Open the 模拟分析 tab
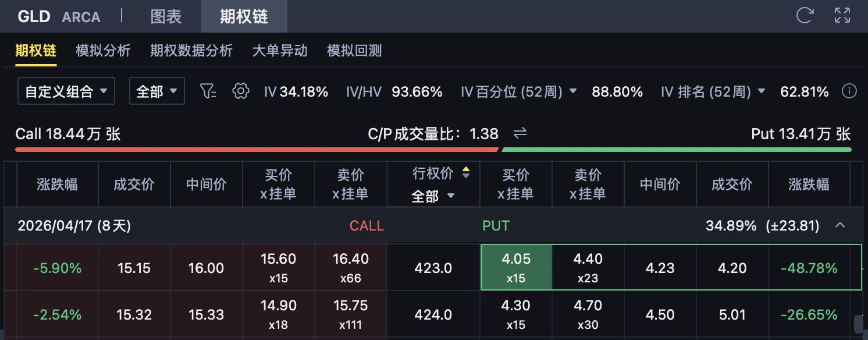868x340 pixels. click(103, 51)
